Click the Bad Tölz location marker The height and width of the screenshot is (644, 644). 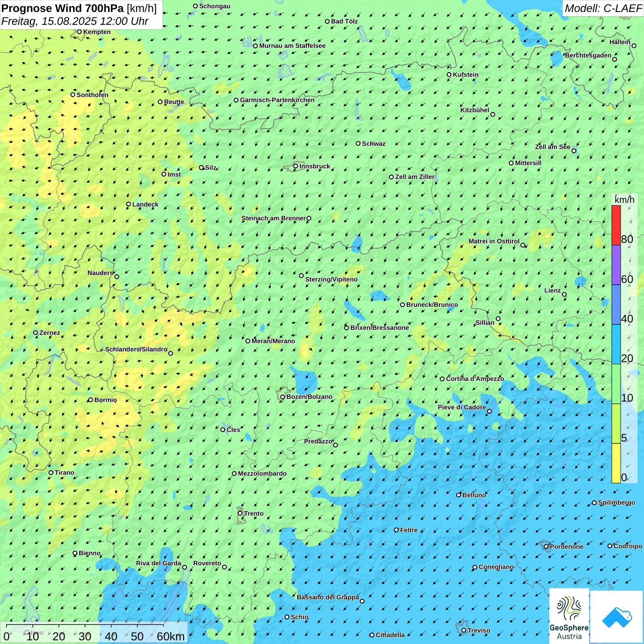coord(327,21)
